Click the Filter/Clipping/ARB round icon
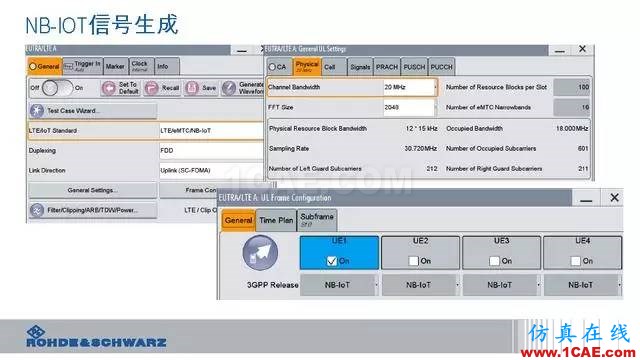 (x=37, y=210)
